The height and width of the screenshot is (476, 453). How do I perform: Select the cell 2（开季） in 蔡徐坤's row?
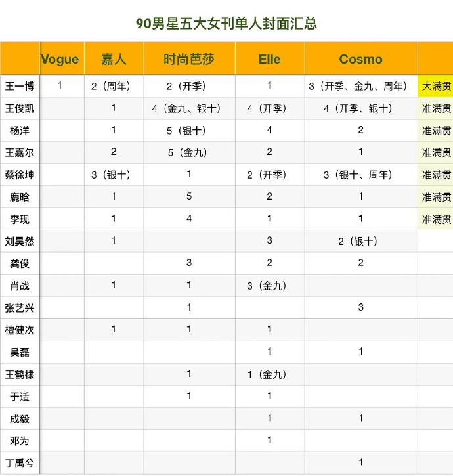click(270, 175)
